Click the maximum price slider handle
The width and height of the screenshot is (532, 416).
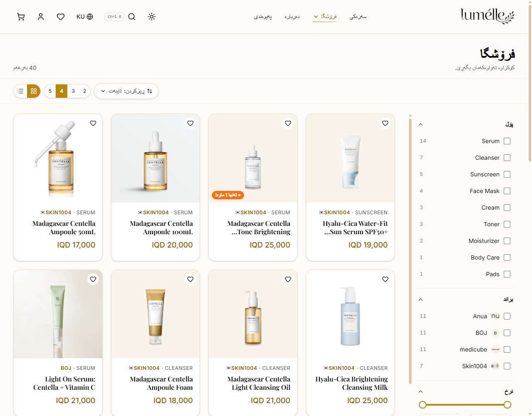[507, 405]
